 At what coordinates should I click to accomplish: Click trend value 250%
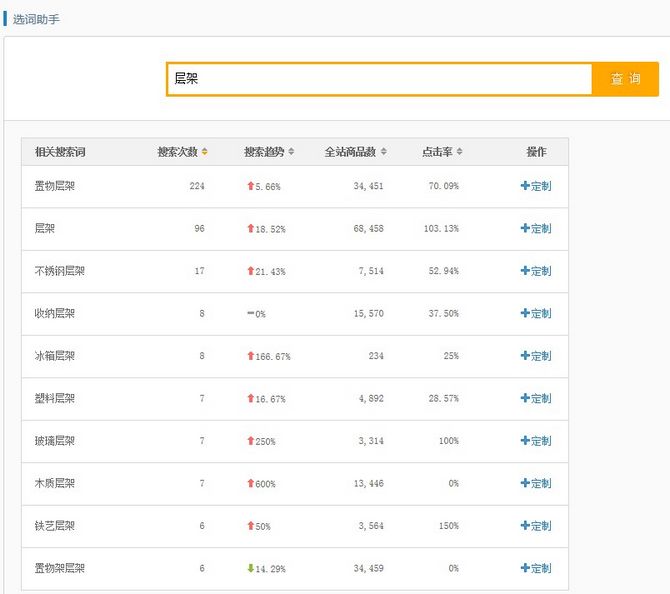(x=265, y=441)
